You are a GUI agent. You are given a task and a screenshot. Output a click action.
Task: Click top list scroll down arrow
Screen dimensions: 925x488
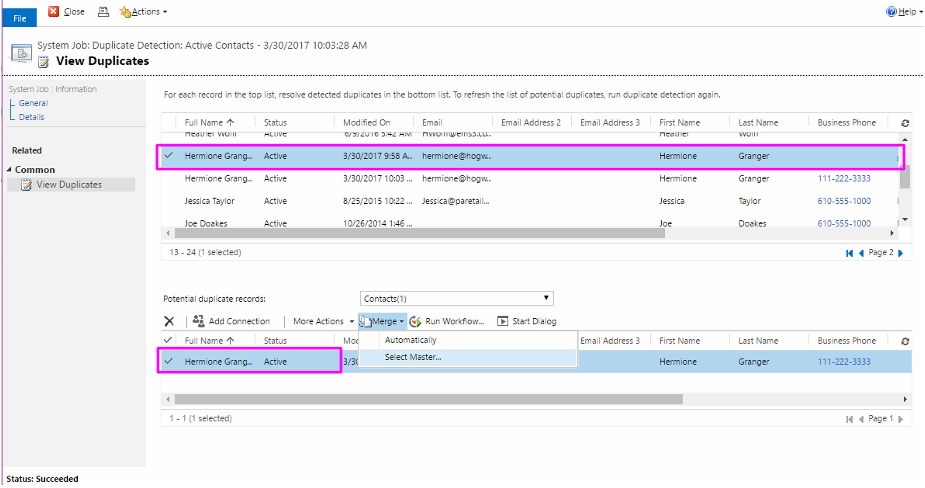(x=905, y=220)
